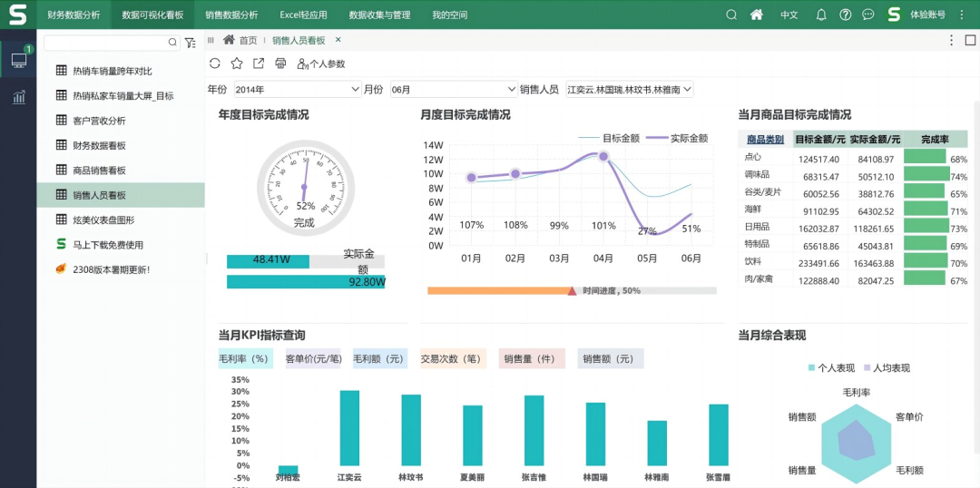The width and height of the screenshot is (980, 488).
Task: Click the 48.41W teal progress bar
Action: click(268, 262)
